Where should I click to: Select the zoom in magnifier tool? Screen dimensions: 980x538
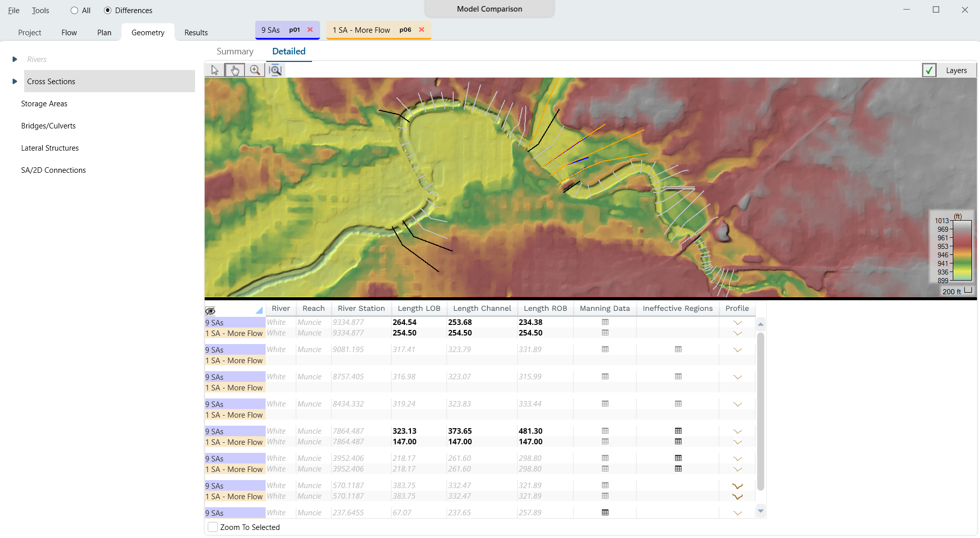point(255,70)
